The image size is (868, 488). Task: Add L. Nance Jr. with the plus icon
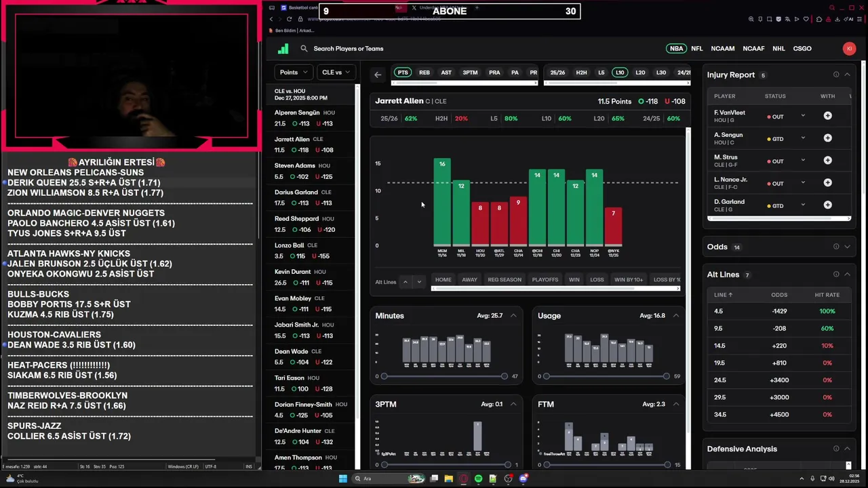(x=827, y=183)
